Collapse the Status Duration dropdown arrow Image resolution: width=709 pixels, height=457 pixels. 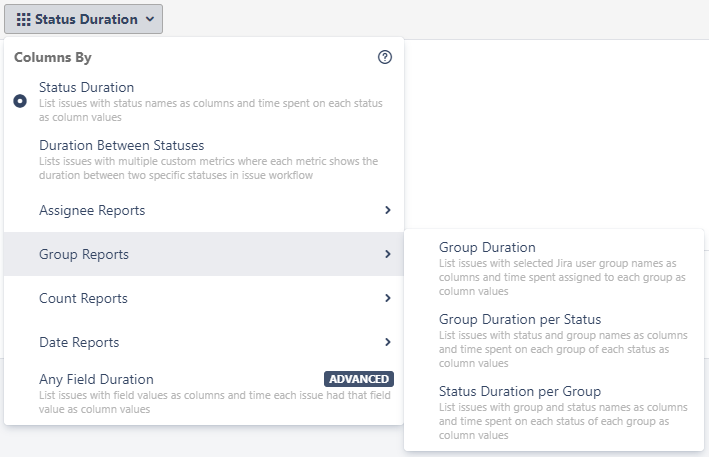pyautogui.click(x=149, y=19)
